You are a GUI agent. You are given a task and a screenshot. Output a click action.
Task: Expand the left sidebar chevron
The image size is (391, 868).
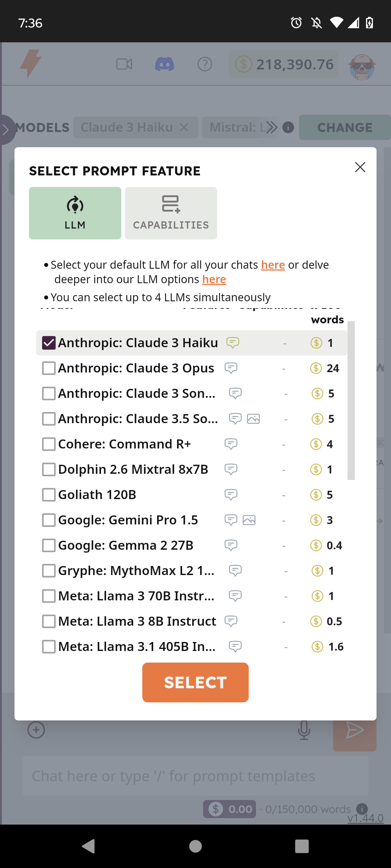[6, 129]
